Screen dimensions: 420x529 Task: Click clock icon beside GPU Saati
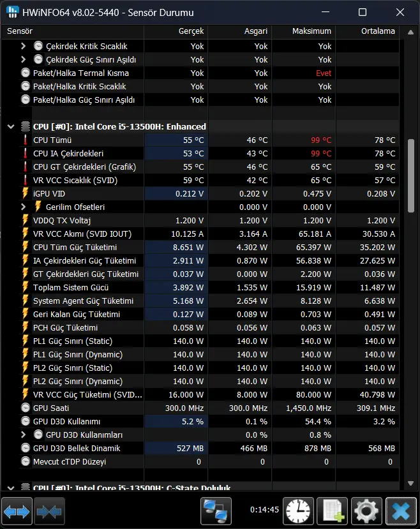26,408
